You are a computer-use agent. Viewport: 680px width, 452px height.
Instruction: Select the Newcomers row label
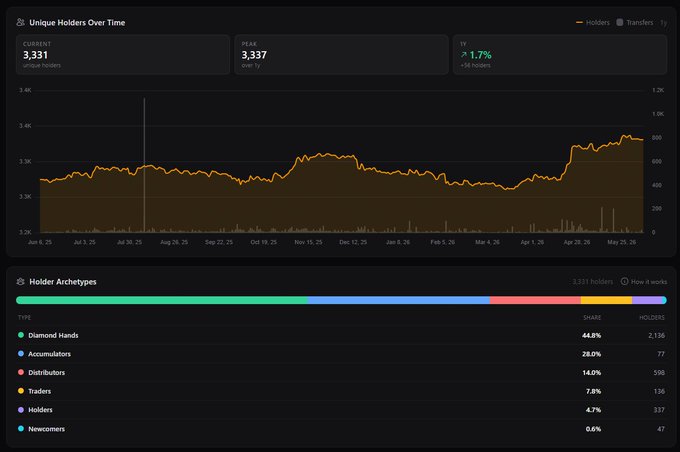tap(46, 429)
